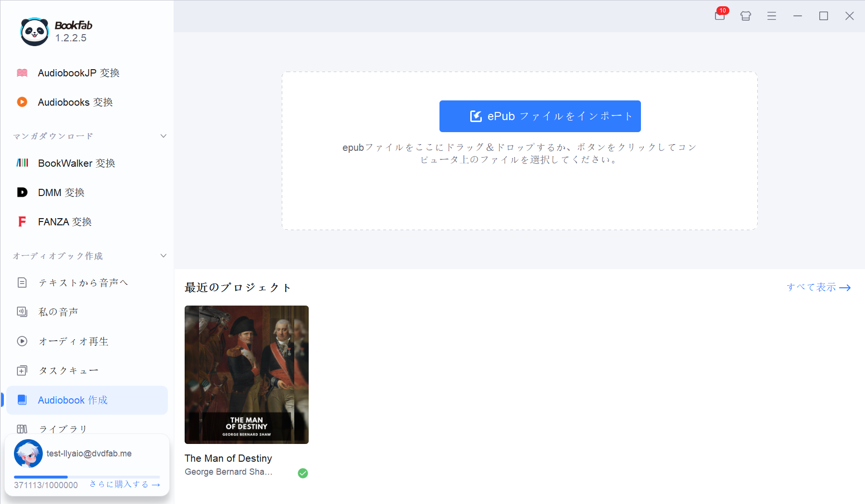The width and height of the screenshot is (865, 504).
Task: Open すべて表示 to view all projects
Action: [x=818, y=287]
